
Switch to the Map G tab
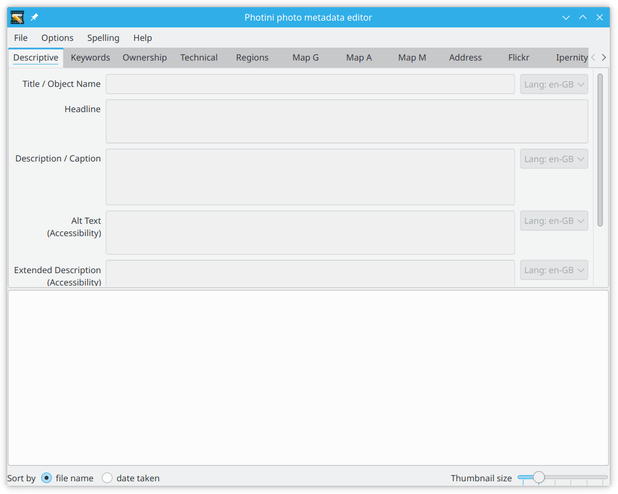pyautogui.click(x=305, y=58)
